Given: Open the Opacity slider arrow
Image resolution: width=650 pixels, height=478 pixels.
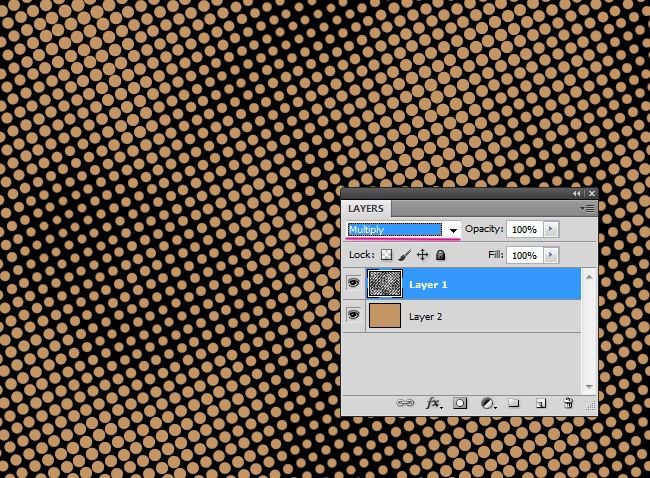Looking at the screenshot, I should tap(550, 230).
